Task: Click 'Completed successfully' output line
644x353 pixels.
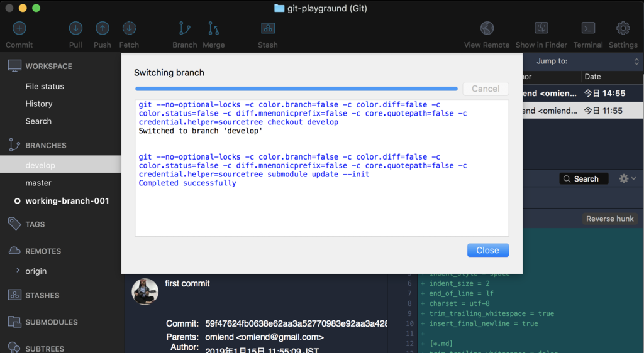Action: coord(187,183)
